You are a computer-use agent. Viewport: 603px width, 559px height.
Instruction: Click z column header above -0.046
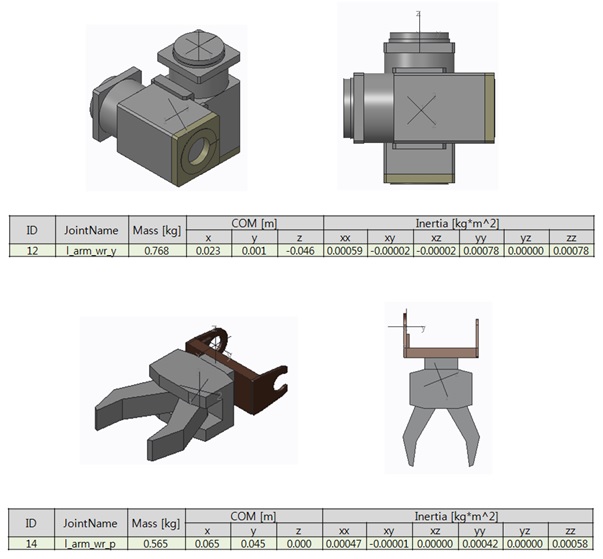tap(300, 238)
